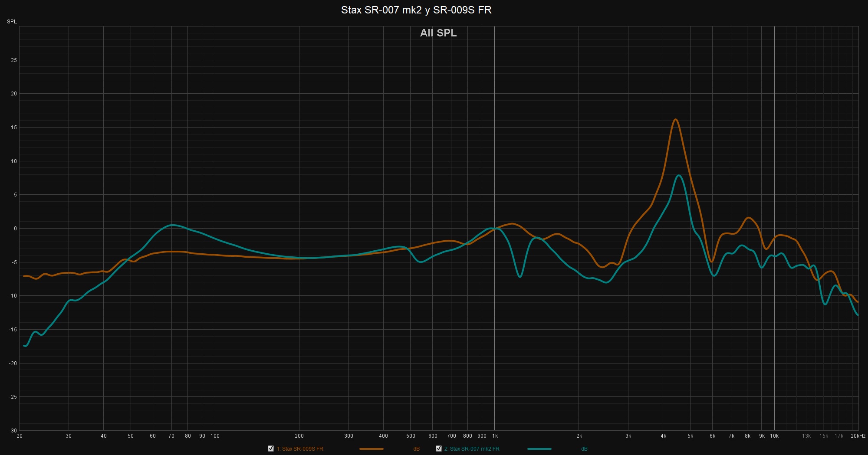Click the 1k label on the frequency axis
This screenshot has height=455, width=868.
[x=495, y=436]
